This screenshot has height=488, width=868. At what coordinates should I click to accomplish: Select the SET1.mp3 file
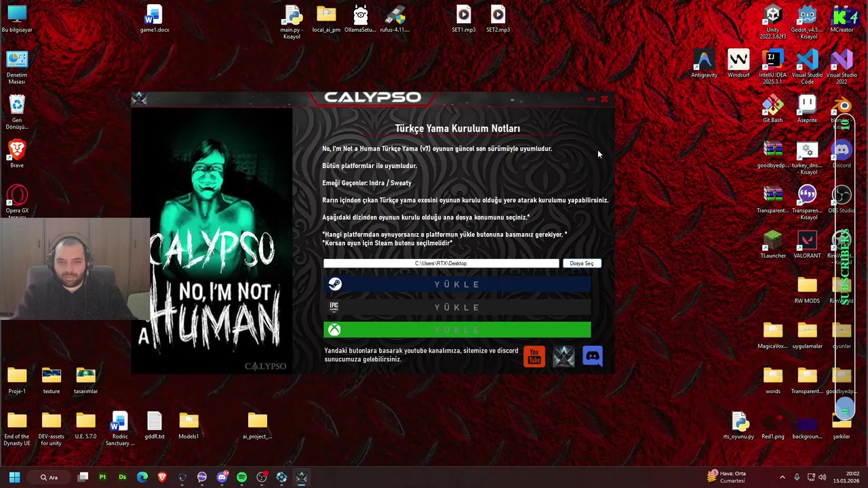tap(463, 20)
